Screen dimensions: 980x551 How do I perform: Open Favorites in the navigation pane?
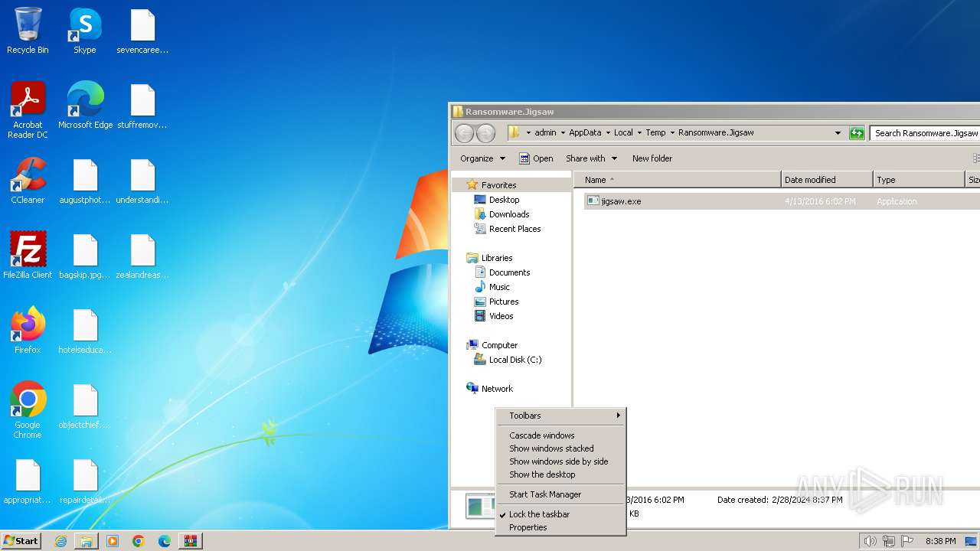[x=498, y=185]
